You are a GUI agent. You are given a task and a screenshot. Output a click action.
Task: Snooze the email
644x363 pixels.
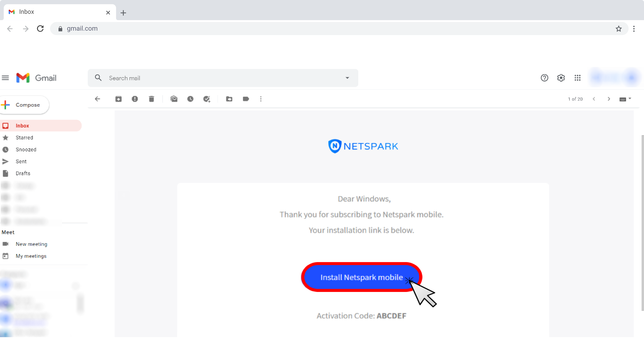tap(190, 99)
